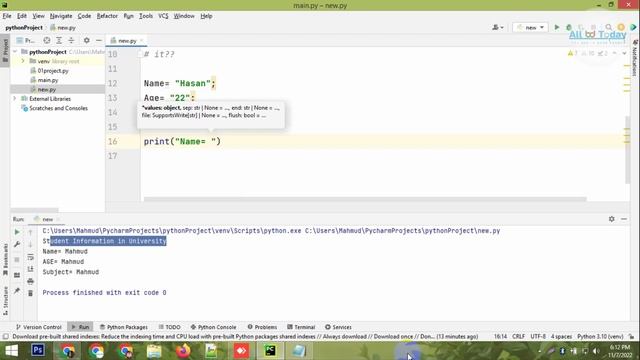Start debugging with the bug icon
The width and height of the screenshot is (640, 360).
click(x=569, y=27)
